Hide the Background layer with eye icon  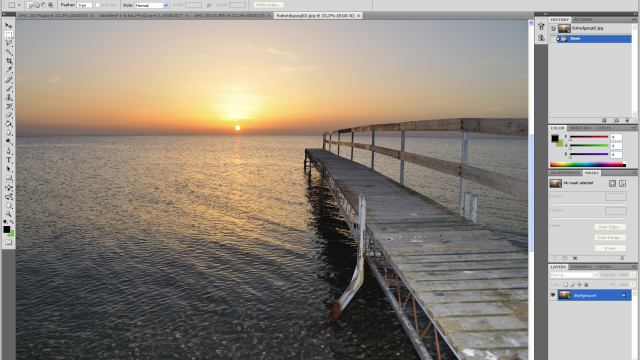(553, 295)
